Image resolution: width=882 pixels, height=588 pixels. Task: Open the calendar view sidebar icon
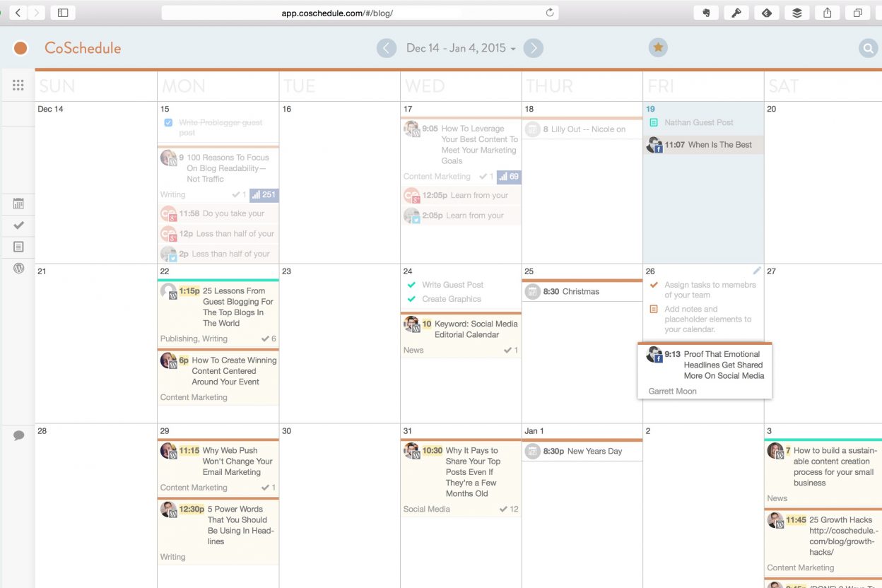pos(18,204)
